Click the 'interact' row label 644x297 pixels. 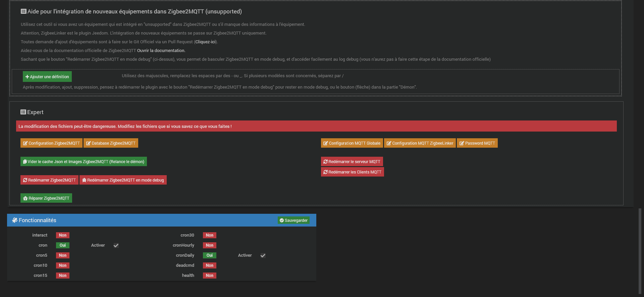(x=40, y=235)
